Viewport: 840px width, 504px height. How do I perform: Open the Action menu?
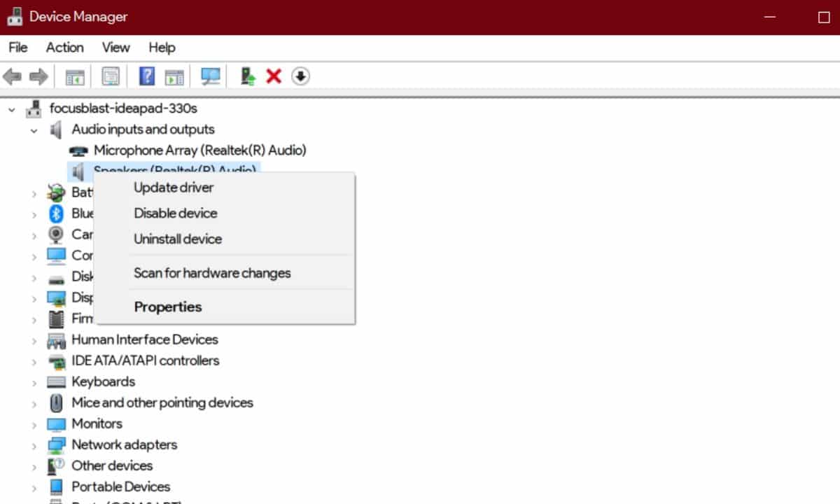tap(64, 48)
